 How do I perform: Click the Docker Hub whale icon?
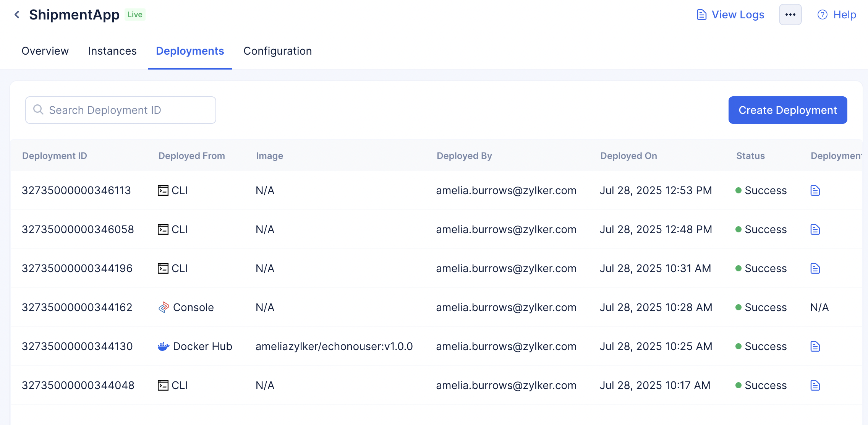[164, 346]
